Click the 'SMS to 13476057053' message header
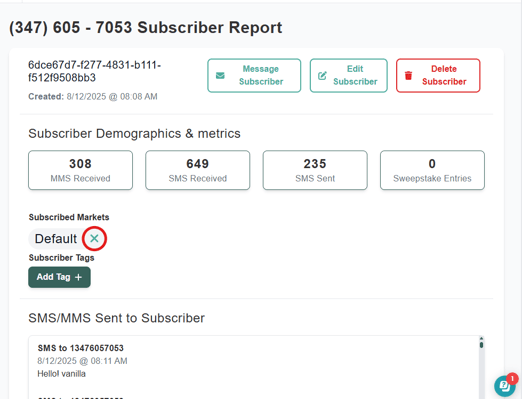Image resolution: width=522 pixels, height=399 pixels. [x=80, y=348]
